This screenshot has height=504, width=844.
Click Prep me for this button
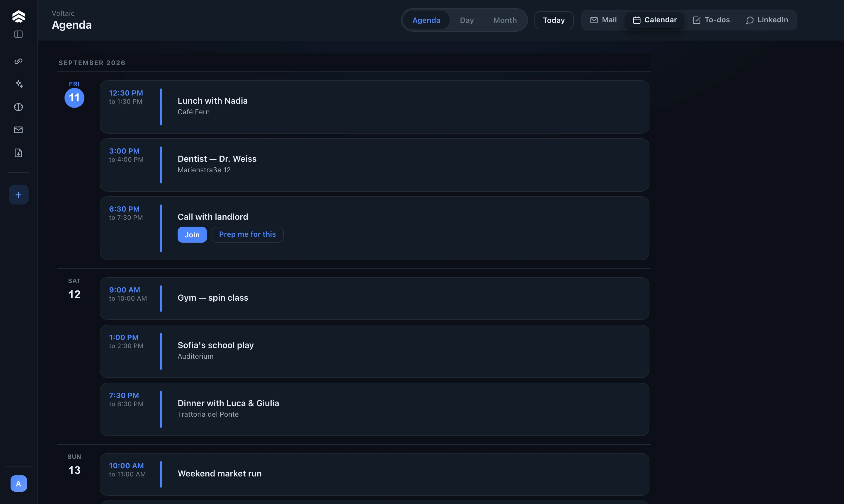coord(247,235)
